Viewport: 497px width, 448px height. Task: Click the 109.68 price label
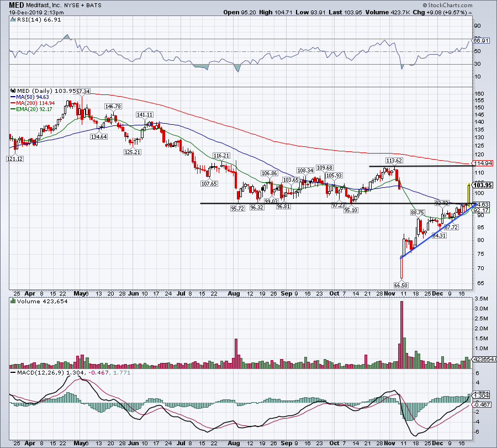coord(325,168)
